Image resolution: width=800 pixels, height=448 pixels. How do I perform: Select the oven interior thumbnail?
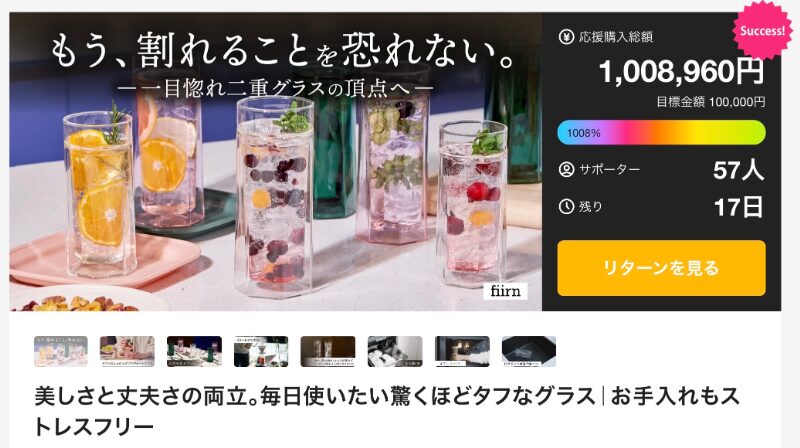click(x=462, y=351)
